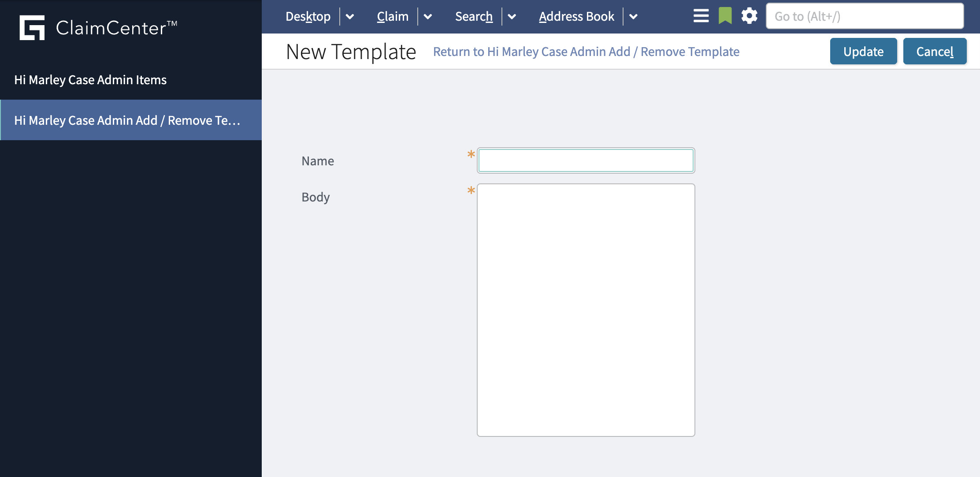Expand the Claim menu dropdown arrow
The height and width of the screenshot is (477, 980).
(x=428, y=17)
